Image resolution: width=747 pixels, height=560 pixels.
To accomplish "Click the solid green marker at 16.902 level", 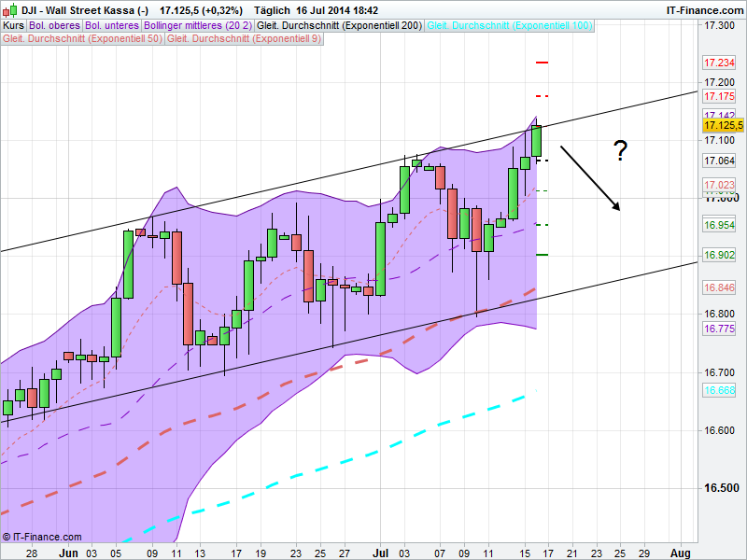I will [542, 254].
